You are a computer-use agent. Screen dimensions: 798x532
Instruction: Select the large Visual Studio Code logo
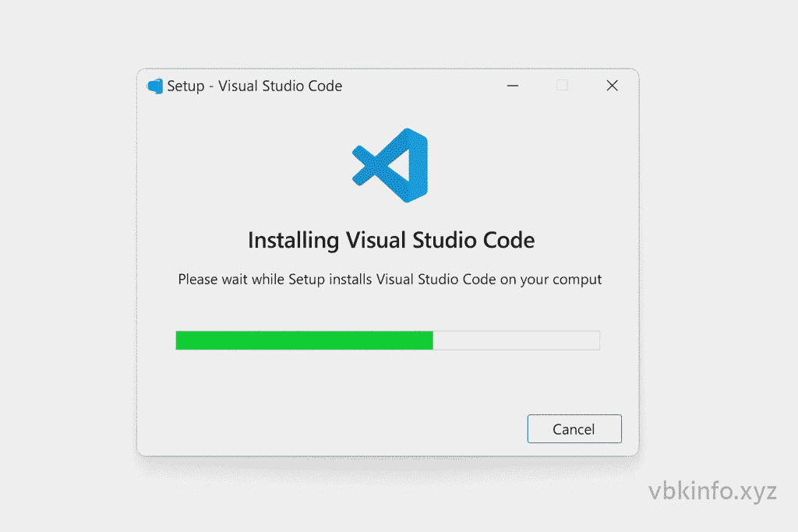(390, 164)
